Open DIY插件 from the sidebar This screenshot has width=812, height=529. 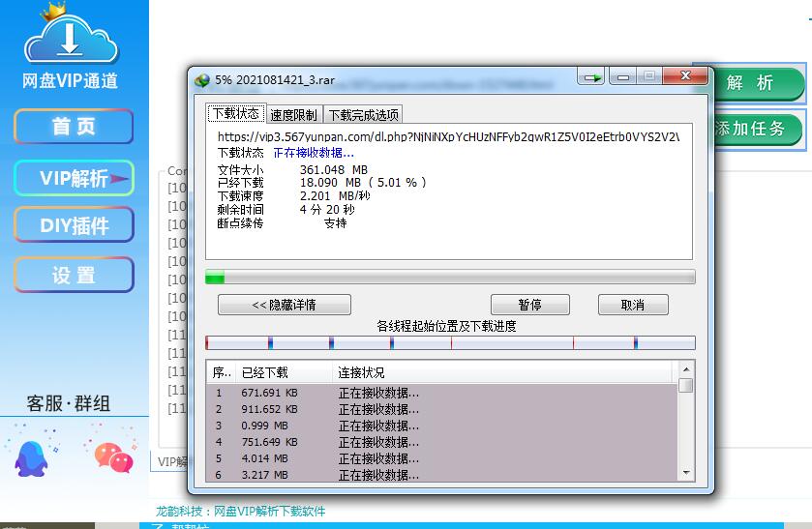click(74, 226)
